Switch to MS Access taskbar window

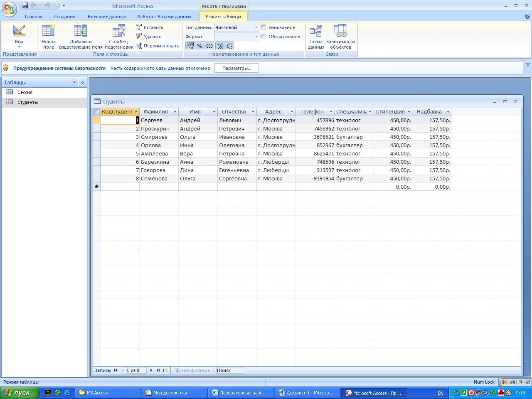[107, 393]
